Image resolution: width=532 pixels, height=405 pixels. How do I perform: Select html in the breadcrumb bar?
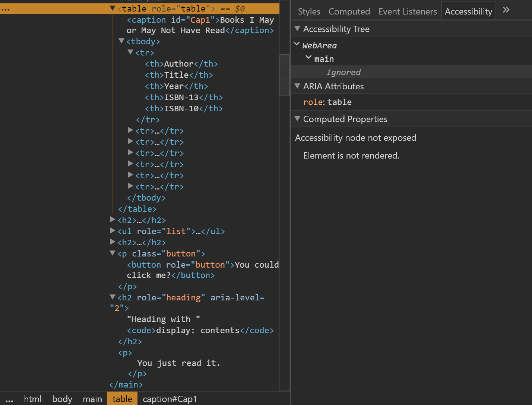pyautogui.click(x=33, y=399)
